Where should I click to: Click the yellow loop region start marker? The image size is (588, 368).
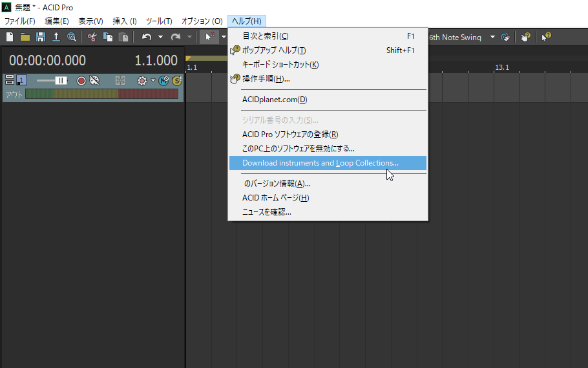click(x=188, y=58)
